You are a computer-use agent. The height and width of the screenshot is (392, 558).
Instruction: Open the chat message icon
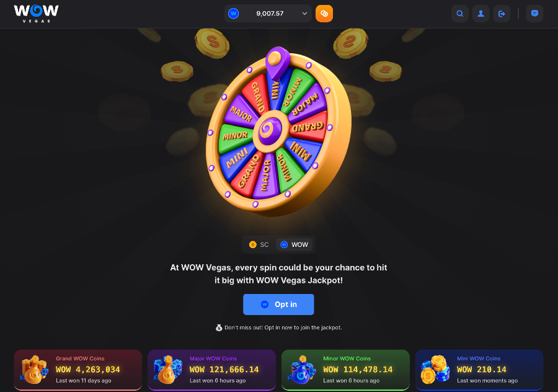click(534, 14)
